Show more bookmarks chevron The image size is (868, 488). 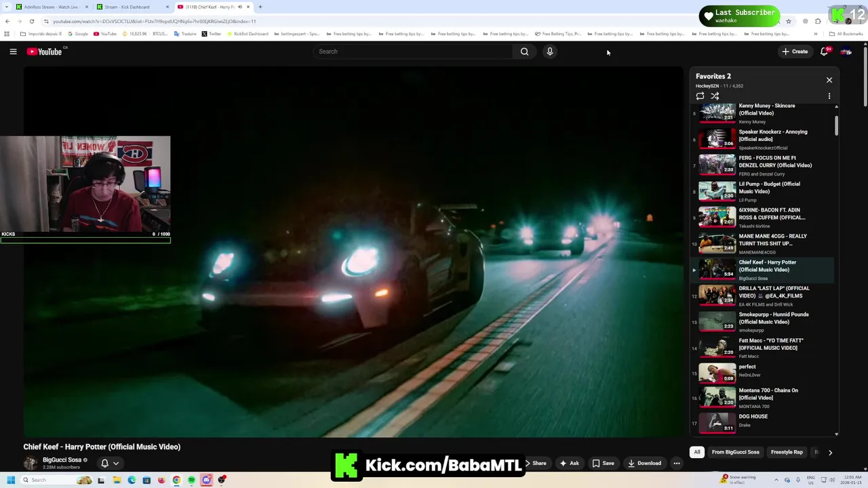[x=816, y=34]
